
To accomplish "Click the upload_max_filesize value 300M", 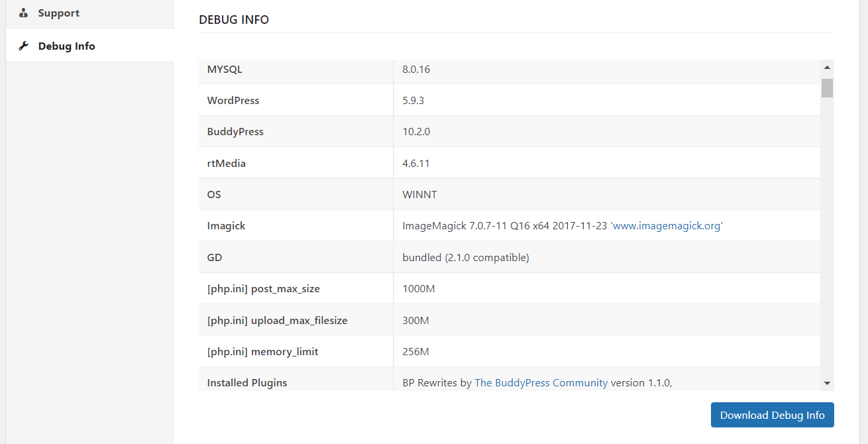I will coord(415,321).
